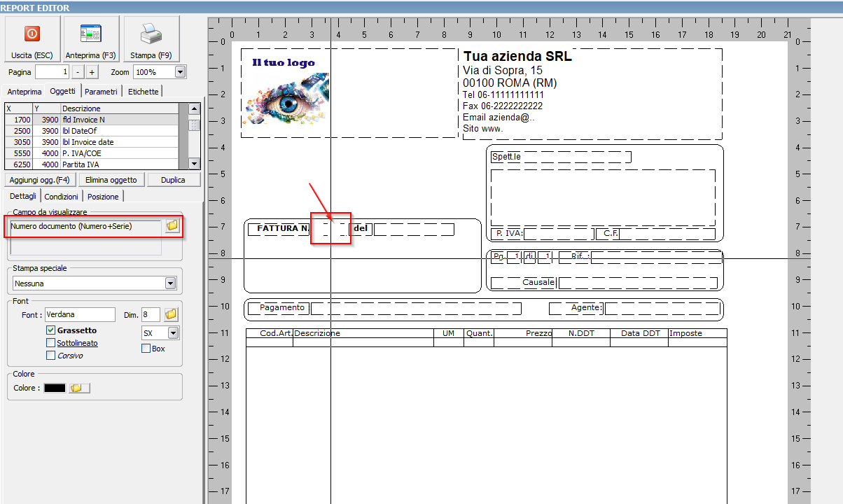The image size is (843, 504).
Task: Go to the Etichette tab
Action: tap(144, 92)
